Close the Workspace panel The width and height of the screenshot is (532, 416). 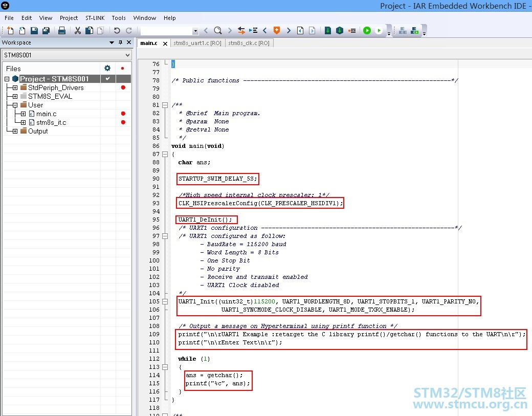point(129,42)
